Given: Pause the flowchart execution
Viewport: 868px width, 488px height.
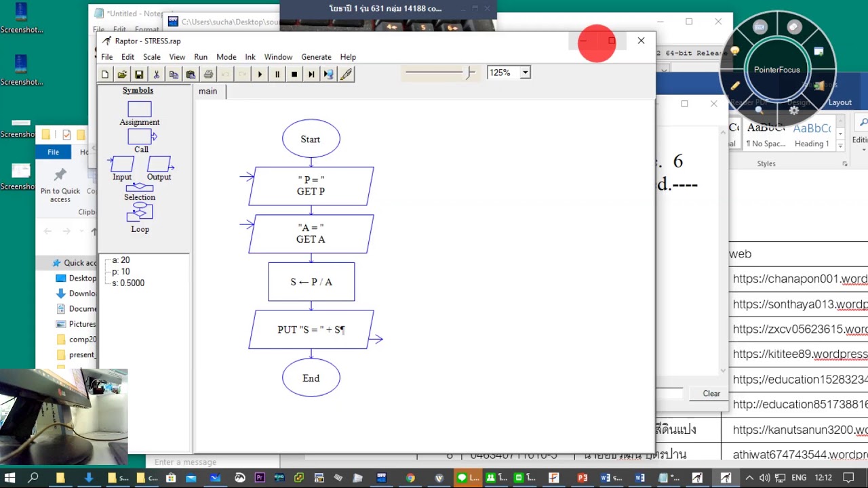Looking at the screenshot, I should [x=277, y=74].
